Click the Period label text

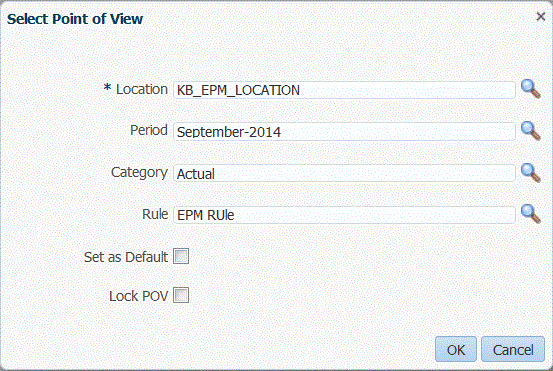[149, 130]
